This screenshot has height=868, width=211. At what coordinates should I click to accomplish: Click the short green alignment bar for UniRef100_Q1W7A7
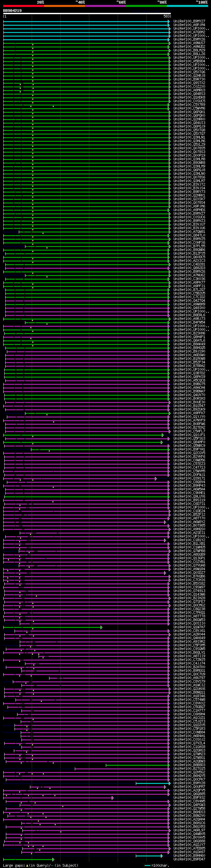[x=52, y=627]
